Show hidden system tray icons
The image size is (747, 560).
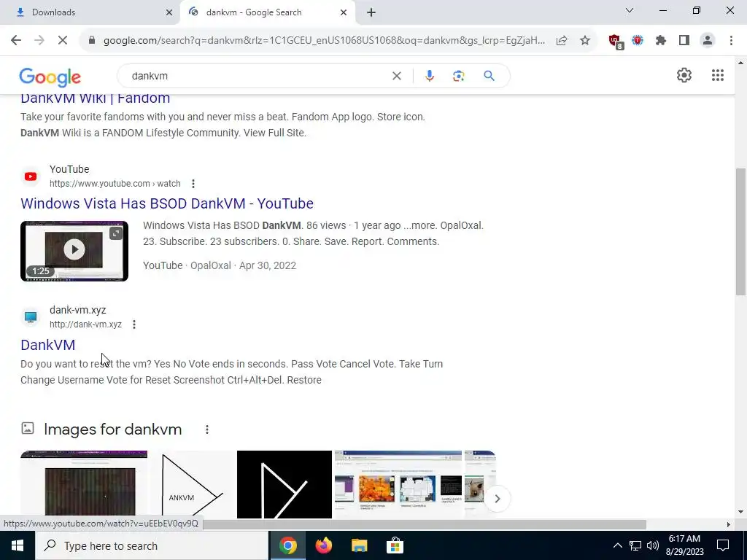tap(617, 545)
